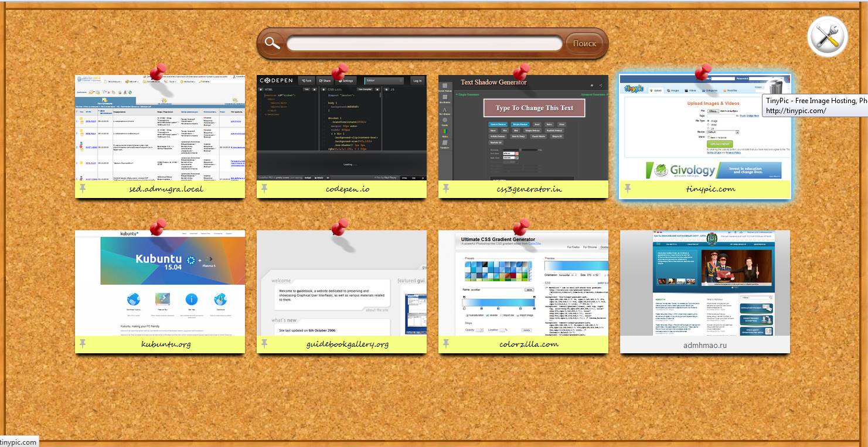Focus the search text field on the wooden bar

(424, 43)
